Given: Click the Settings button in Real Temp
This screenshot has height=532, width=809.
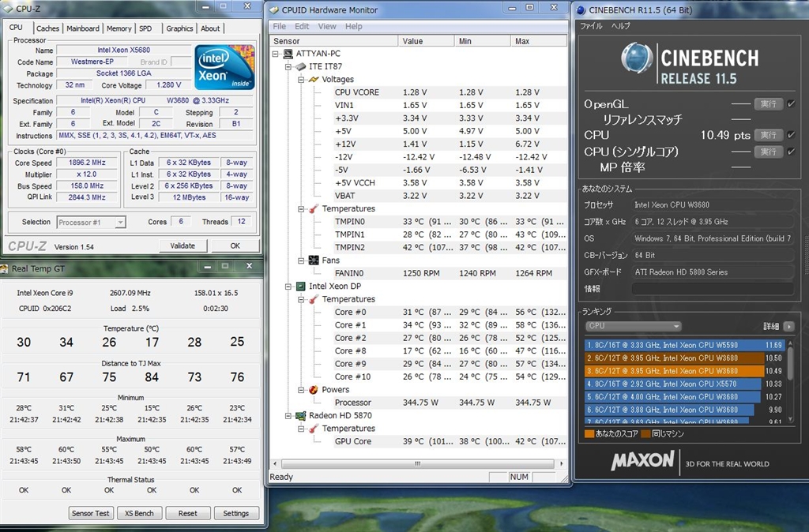Looking at the screenshot, I should (235, 513).
